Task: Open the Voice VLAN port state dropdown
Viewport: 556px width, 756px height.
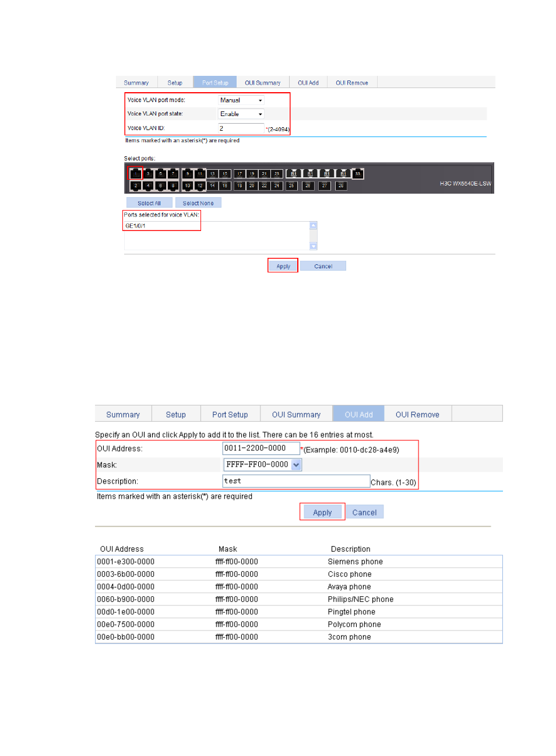Action: 241,114
